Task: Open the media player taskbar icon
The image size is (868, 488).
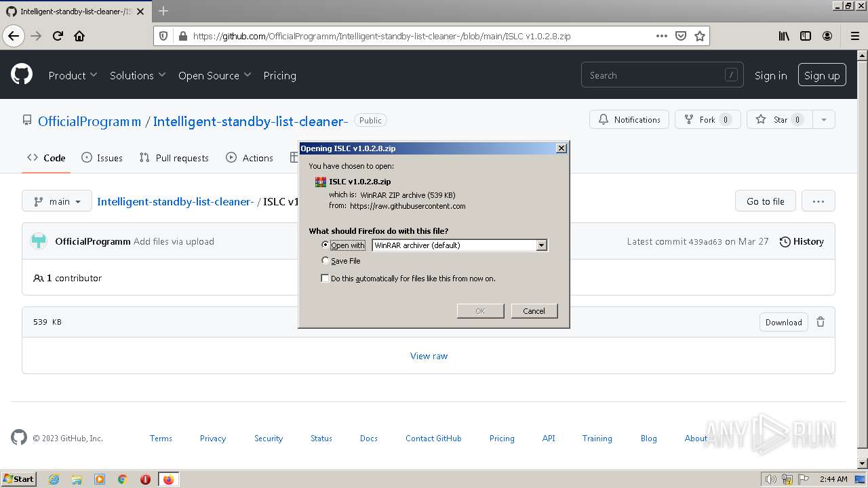Action: tap(100, 479)
